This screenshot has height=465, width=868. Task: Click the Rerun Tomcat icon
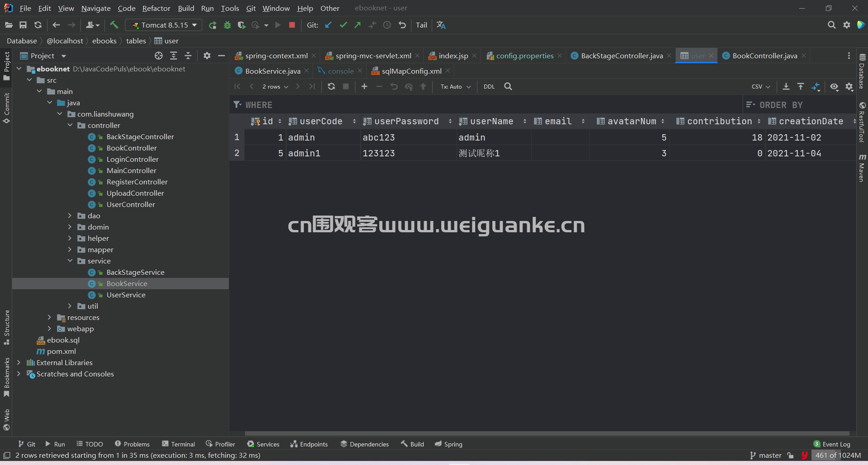click(x=212, y=25)
